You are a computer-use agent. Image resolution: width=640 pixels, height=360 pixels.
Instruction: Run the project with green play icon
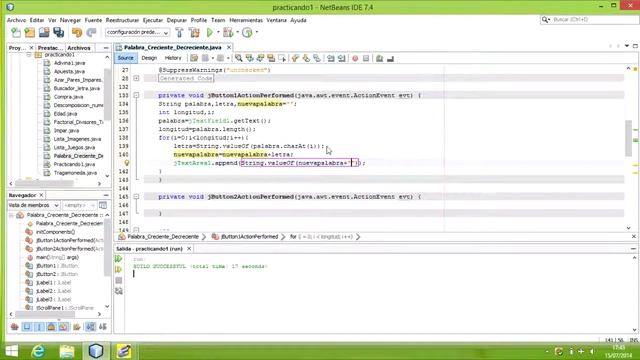pos(209,32)
